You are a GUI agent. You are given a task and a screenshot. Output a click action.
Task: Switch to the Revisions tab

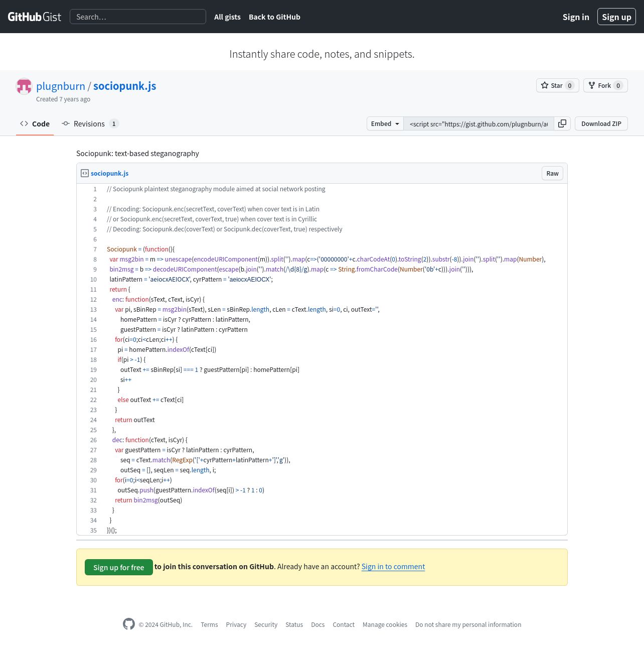(90, 123)
